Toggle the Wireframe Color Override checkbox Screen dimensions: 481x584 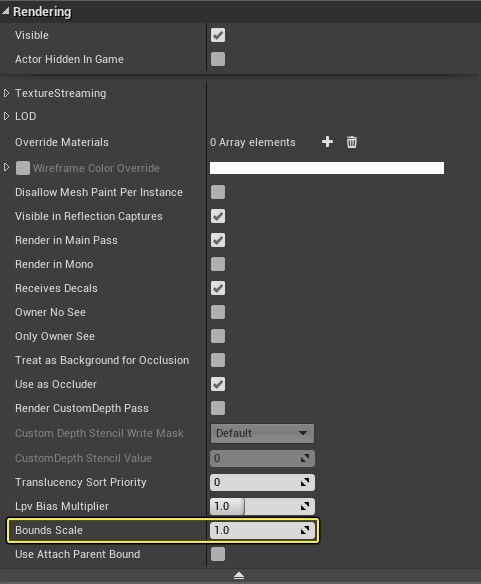point(23,168)
